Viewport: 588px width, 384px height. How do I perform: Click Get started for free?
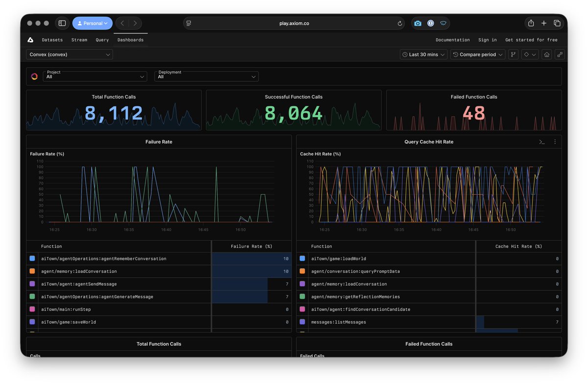point(532,40)
